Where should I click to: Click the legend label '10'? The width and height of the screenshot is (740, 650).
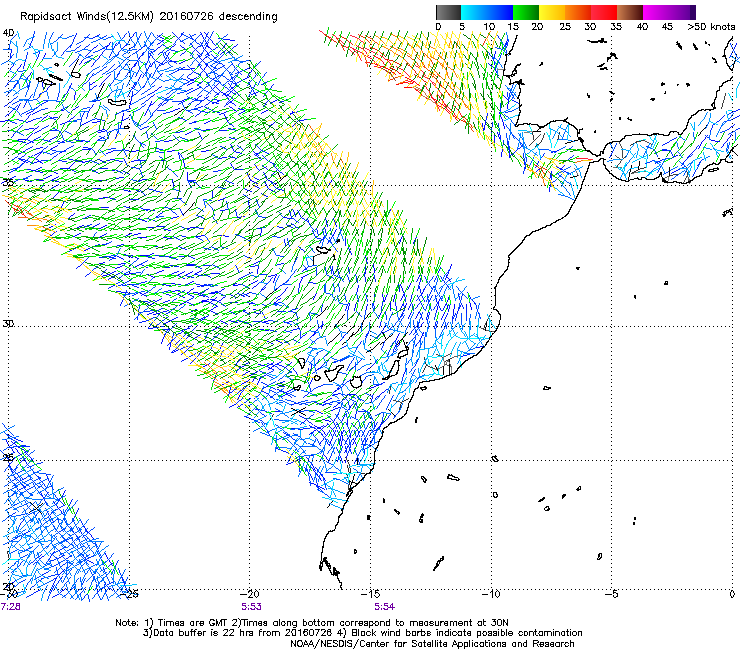[x=489, y=27]
